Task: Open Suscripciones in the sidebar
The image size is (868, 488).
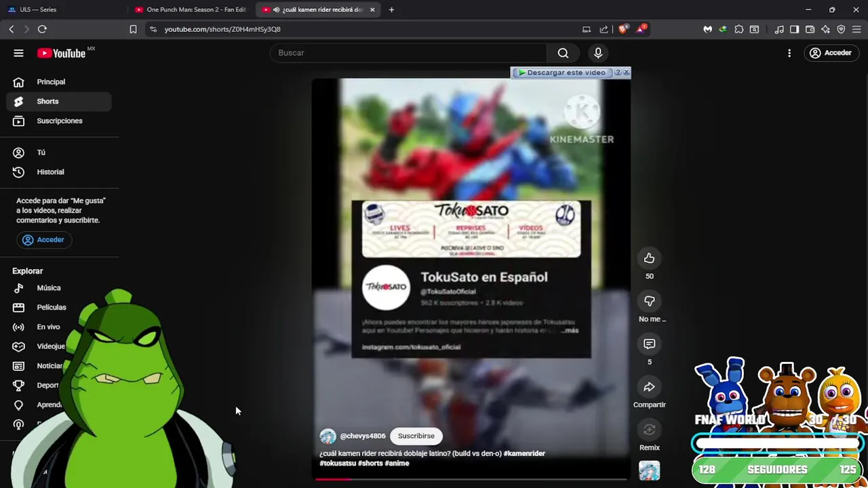Action: pos(60,121)
